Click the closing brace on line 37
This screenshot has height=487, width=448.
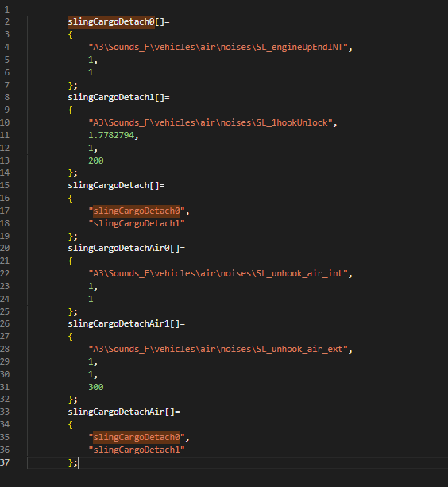point(71,463)
